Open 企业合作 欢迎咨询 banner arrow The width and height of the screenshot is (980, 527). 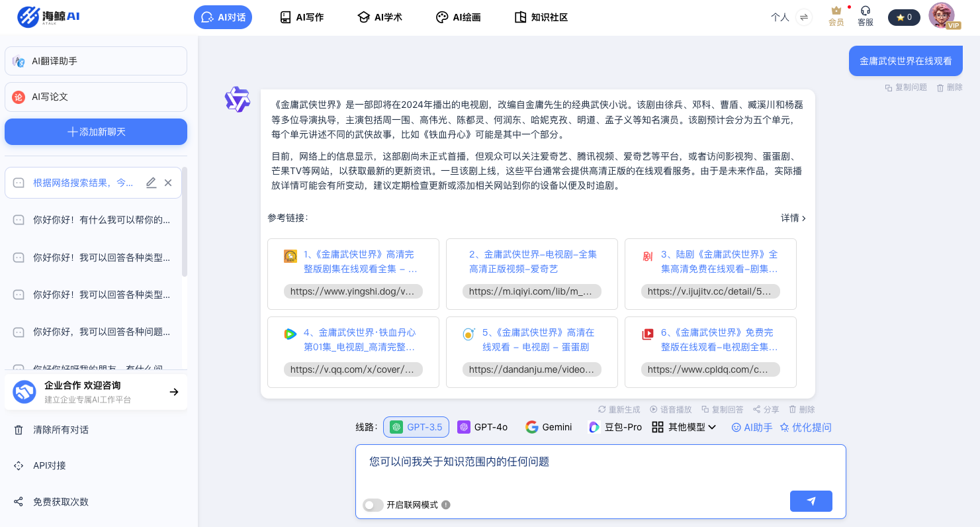[174, 392]
